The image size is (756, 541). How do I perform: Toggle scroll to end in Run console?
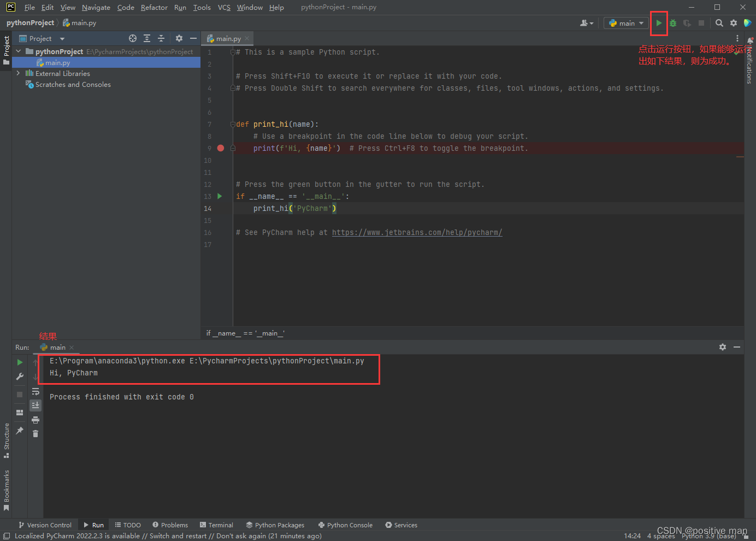[x=36, y=405]
